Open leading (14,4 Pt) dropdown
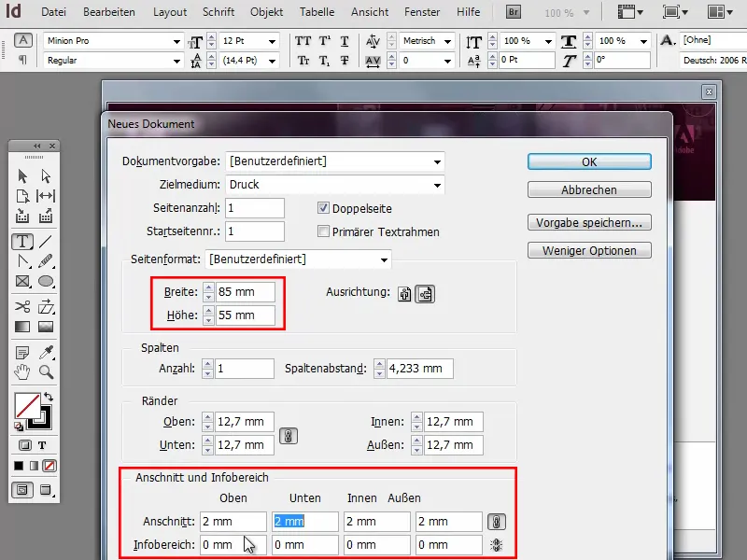 272,62
